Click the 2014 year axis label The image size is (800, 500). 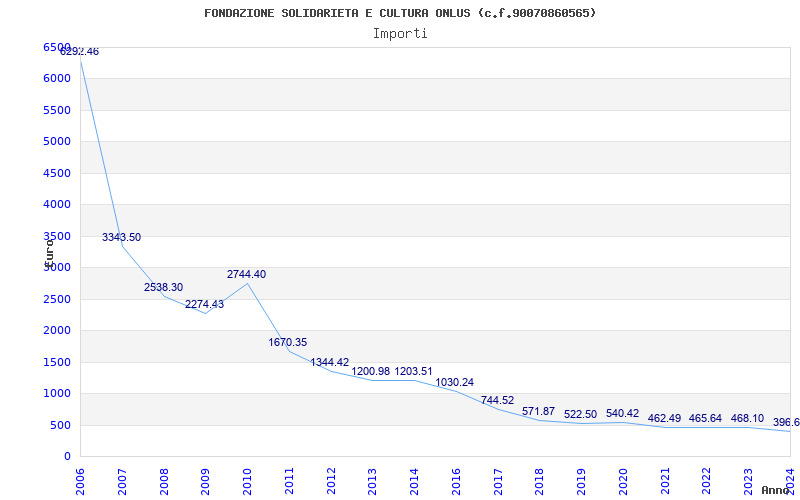[414, 482]
